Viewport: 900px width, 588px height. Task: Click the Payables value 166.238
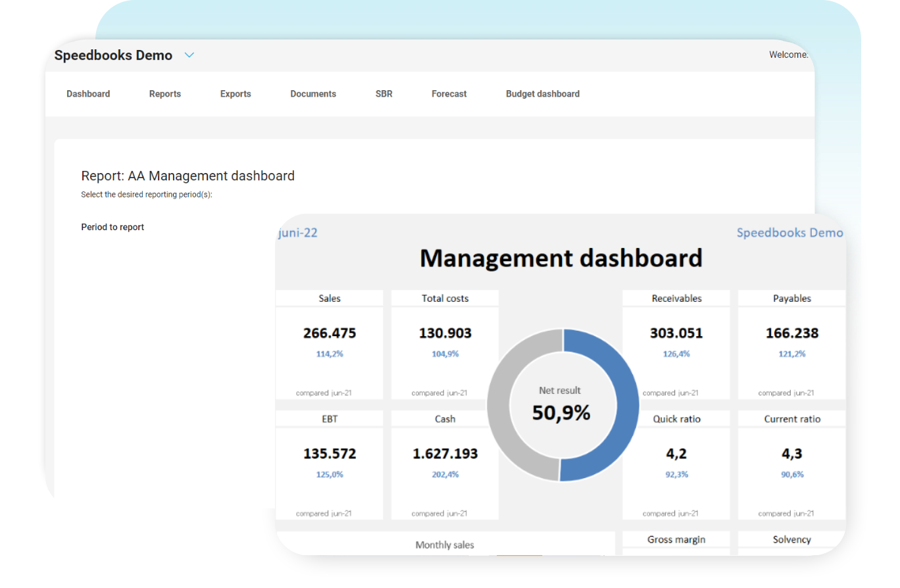(792, 333)
